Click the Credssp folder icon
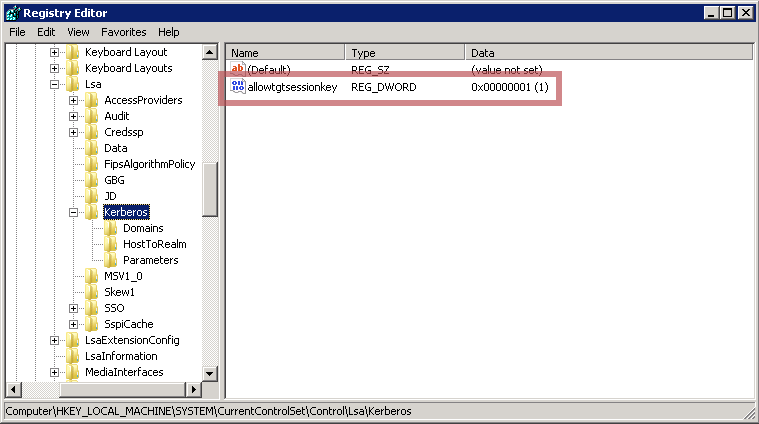 [x=91, y=132]
